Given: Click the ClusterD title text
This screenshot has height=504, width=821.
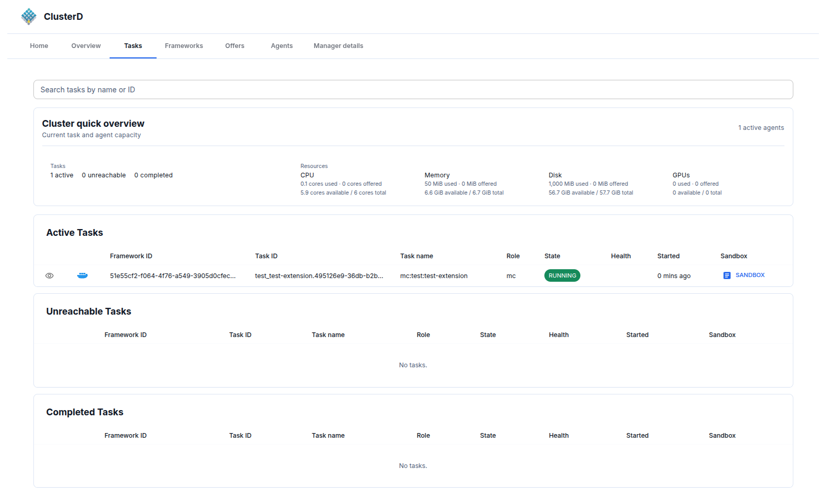Looking at the screenshot, I should pyautogui.click(x=63, y=17).
